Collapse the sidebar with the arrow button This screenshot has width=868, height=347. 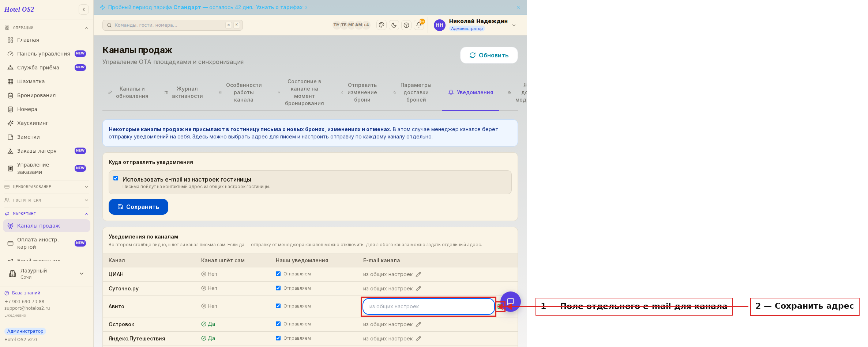[x=84, y=9]
